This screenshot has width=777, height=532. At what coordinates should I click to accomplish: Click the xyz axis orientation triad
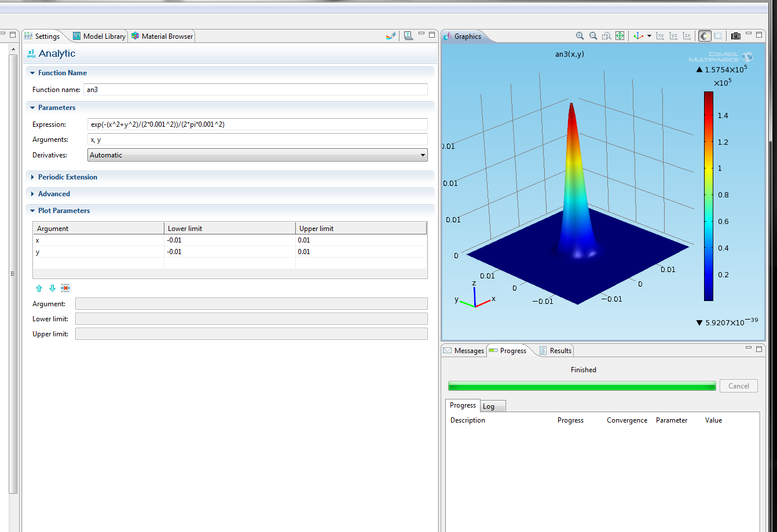tap(475, 295)
